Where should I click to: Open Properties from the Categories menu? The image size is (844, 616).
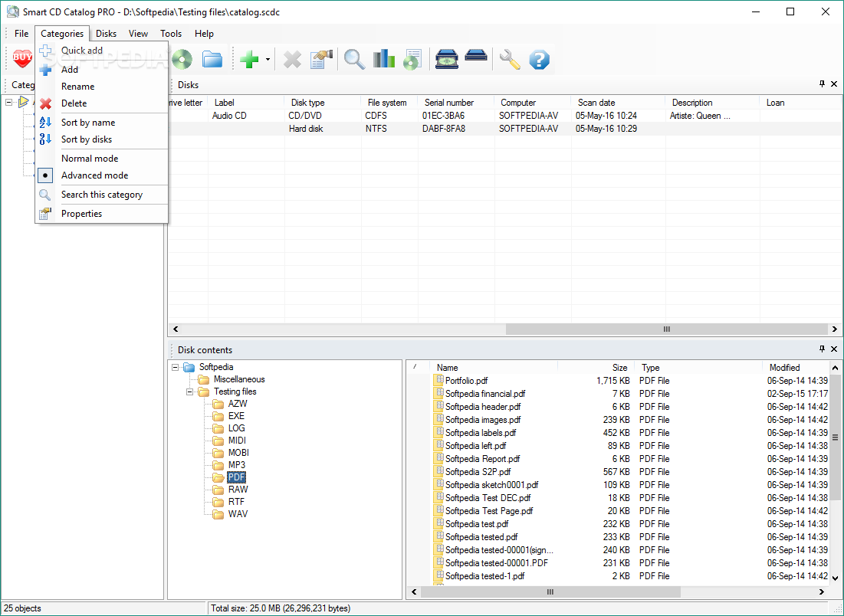click(102, 214)
